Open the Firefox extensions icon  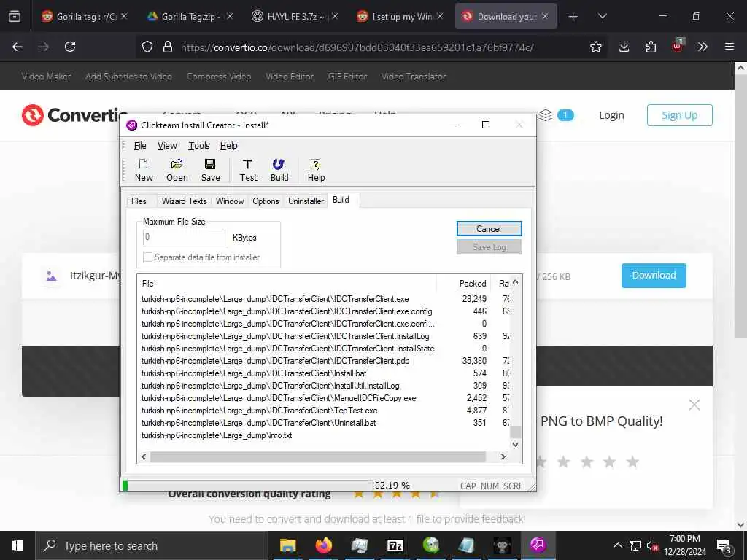tap(651, 47)
